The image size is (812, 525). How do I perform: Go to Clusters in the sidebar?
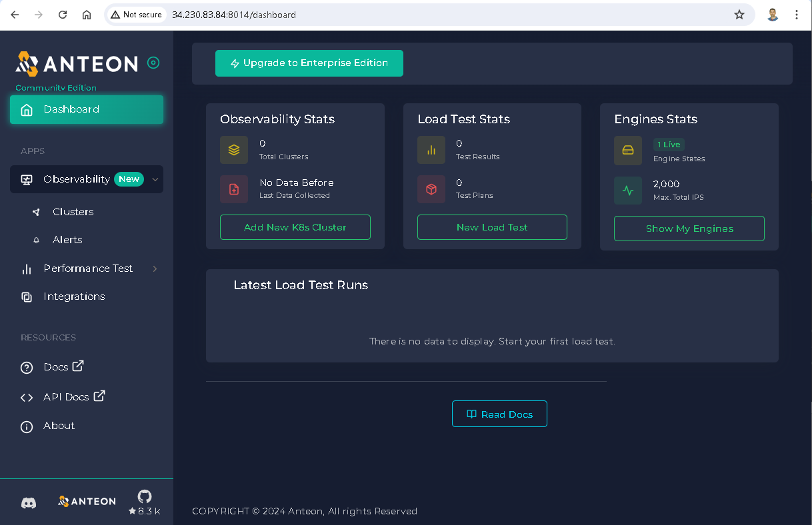coord(73,212)
